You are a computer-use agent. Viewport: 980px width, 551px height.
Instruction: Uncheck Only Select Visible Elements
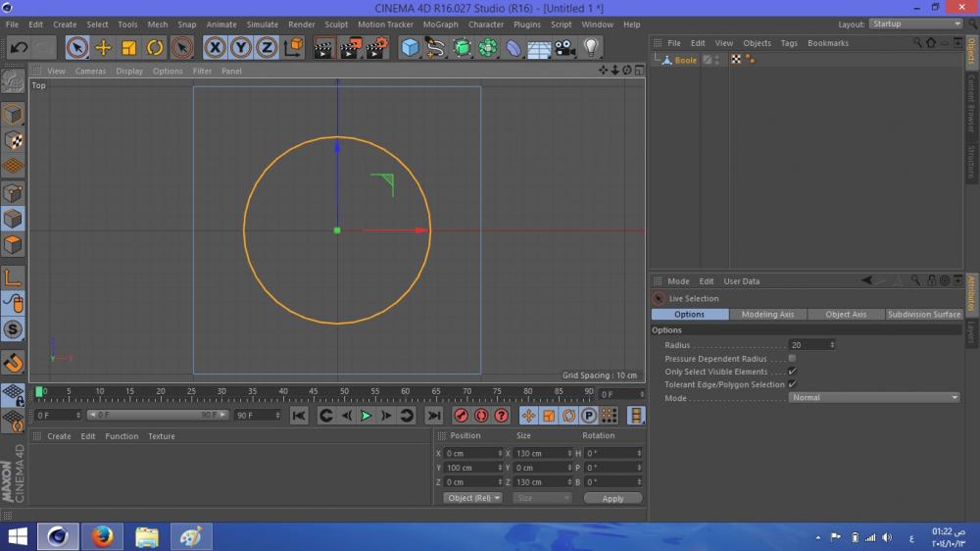click(x=792, y=372)
